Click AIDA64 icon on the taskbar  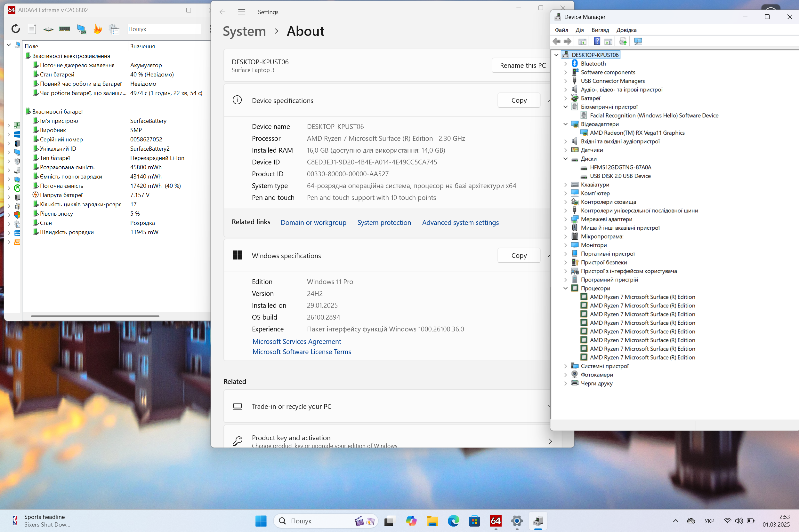point(496,521)
